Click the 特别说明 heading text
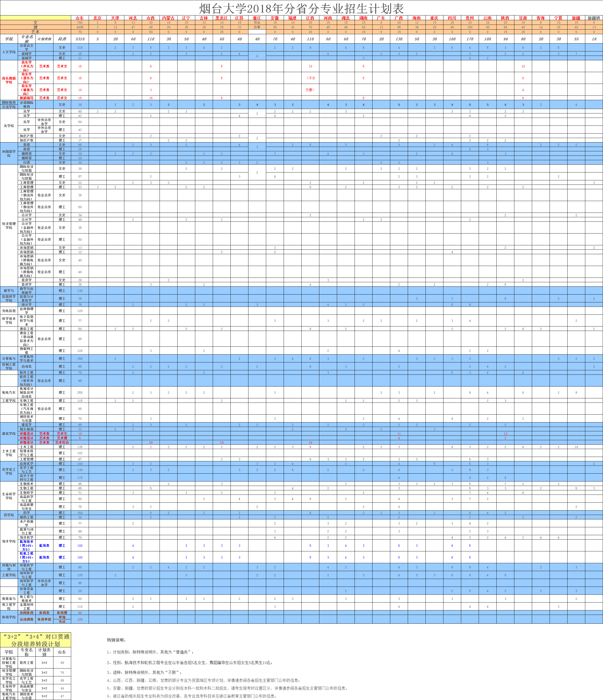 (116, 640)
